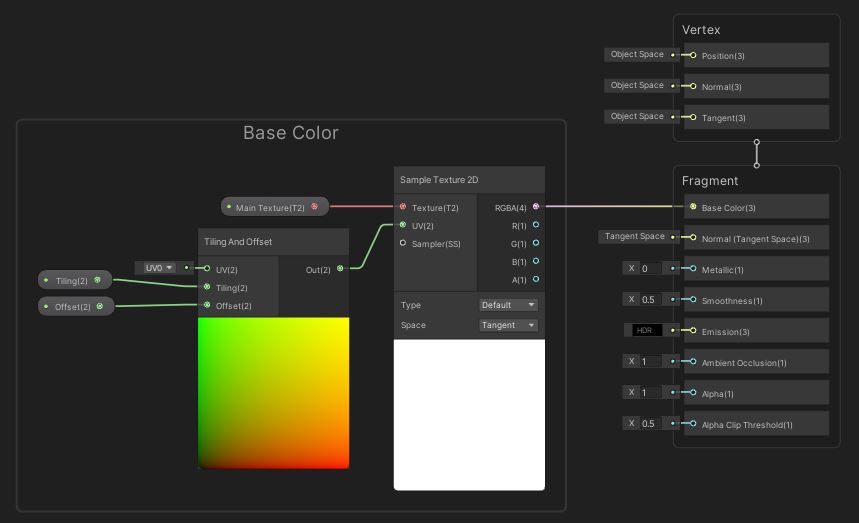The image size is (859, 523).
Task: Select the Offset(2) property node
Action: [x=76, y=306]
